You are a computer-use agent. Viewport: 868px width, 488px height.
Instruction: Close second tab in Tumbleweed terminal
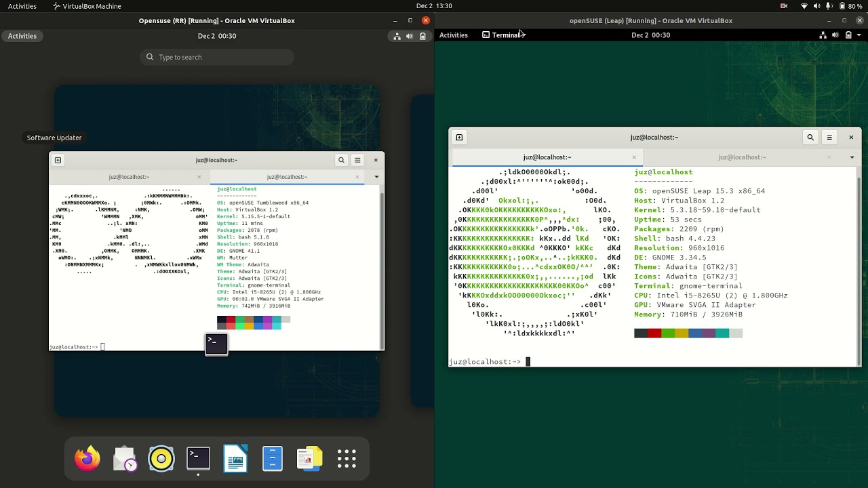coord(357,177)
